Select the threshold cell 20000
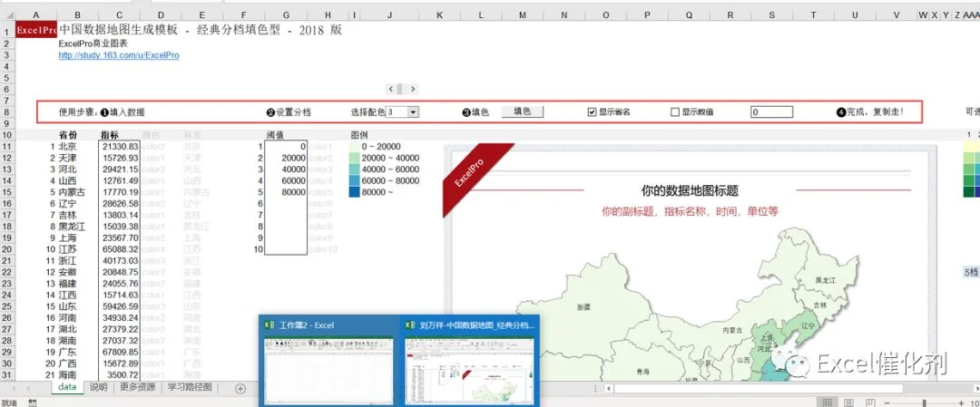Viewport: 980px width, 407px height. pos(286,159)
